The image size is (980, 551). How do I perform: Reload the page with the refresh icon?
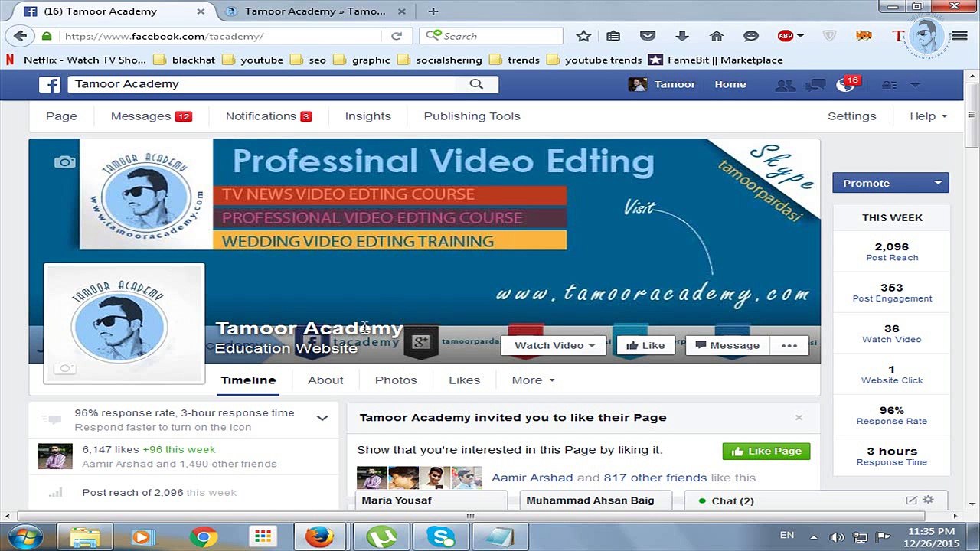pyautogui.click(x=397, y=36)
